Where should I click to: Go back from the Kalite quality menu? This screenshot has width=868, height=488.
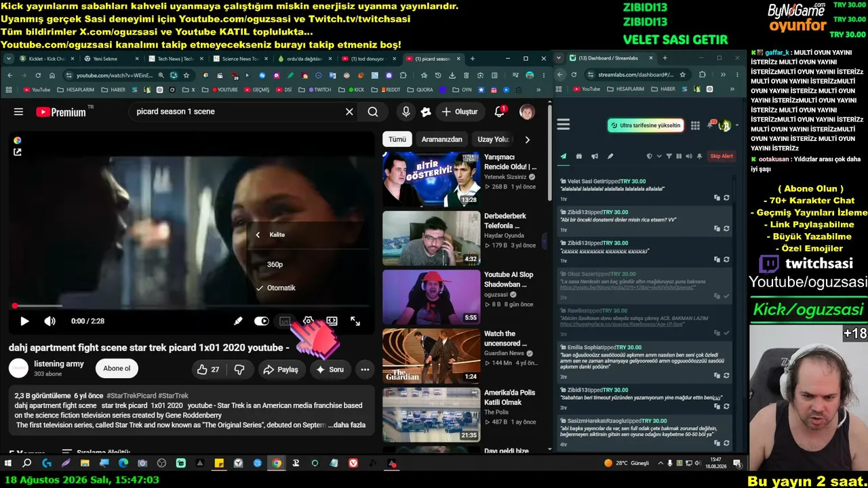pos(258,235)
